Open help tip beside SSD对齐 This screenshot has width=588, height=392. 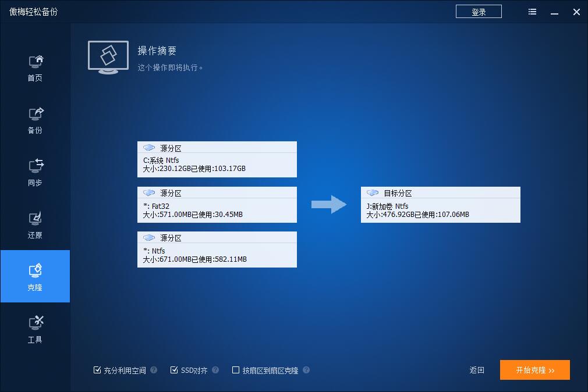pos(215,370)
